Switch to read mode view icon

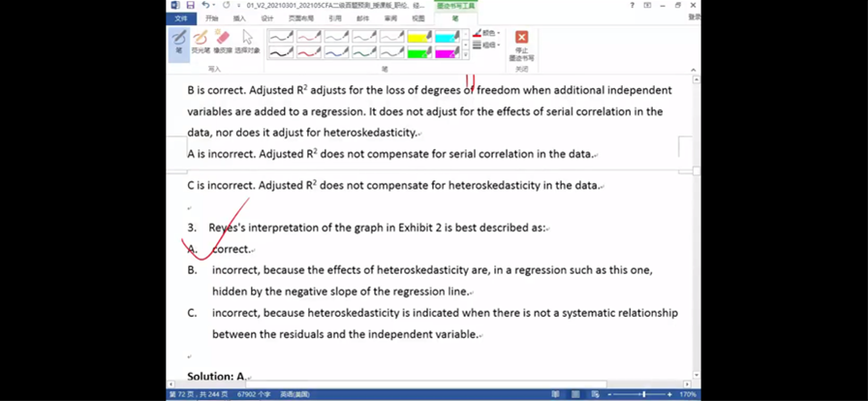tap(555, 395)
